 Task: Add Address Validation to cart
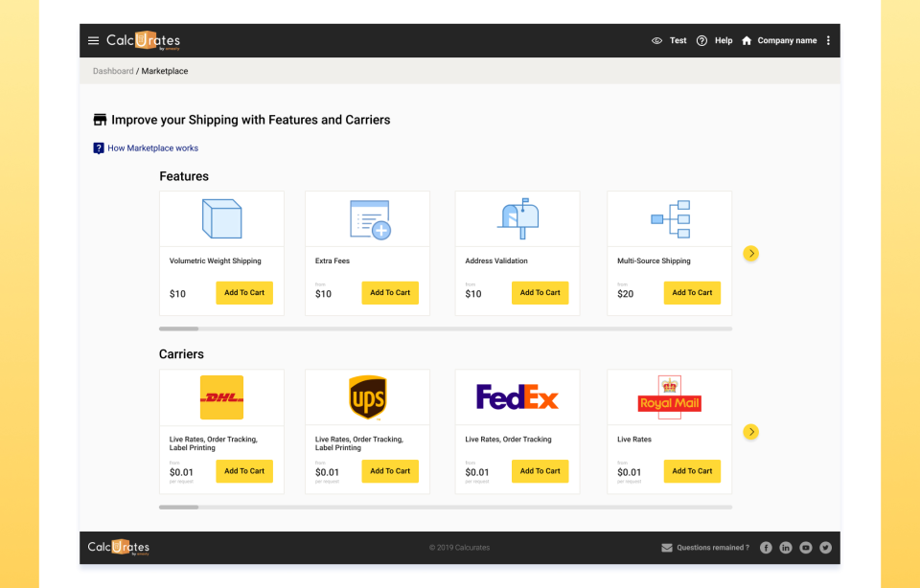click(540, 292)
